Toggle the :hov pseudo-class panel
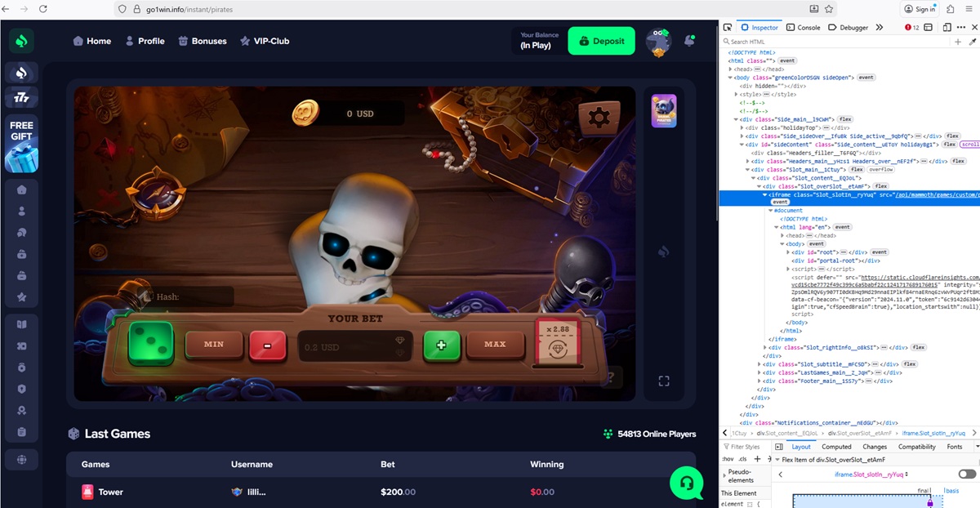The width and height of the screenshot is (980, 508). click(727, 459)
